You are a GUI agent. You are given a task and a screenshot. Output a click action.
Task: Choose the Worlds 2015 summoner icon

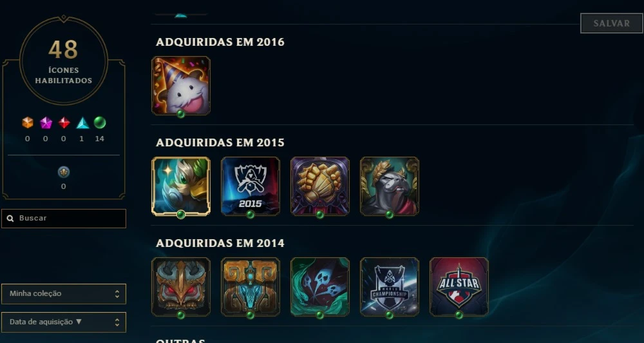251,186
